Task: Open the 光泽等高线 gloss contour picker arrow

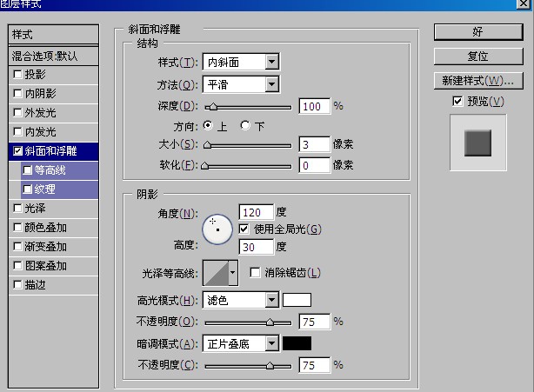Action: 233,273
